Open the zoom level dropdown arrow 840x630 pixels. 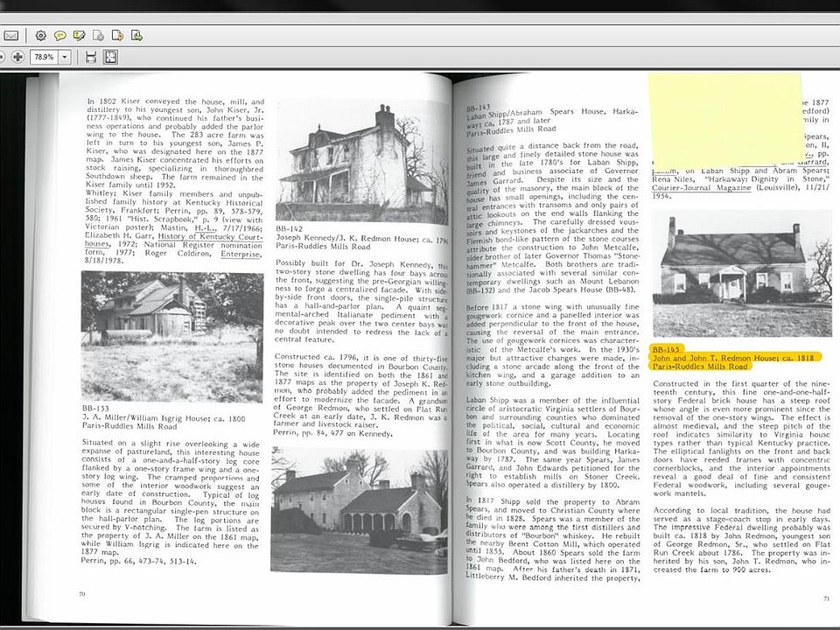pos(65,57)
